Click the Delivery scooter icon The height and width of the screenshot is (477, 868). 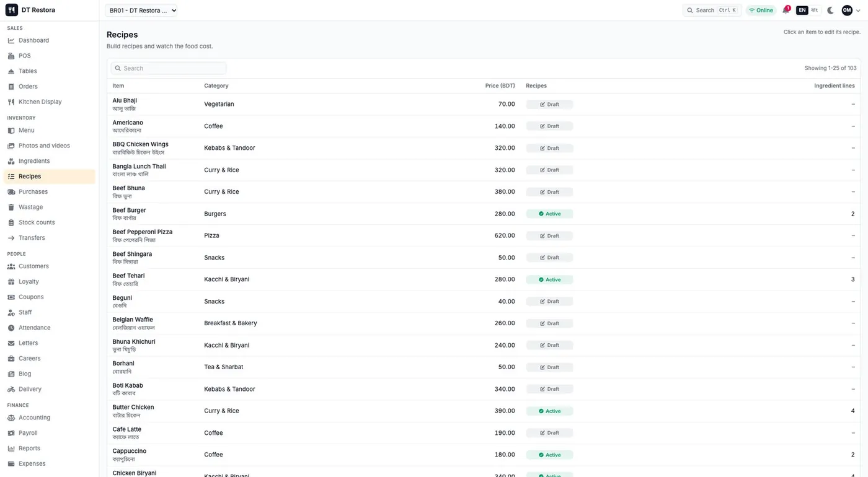11,390
